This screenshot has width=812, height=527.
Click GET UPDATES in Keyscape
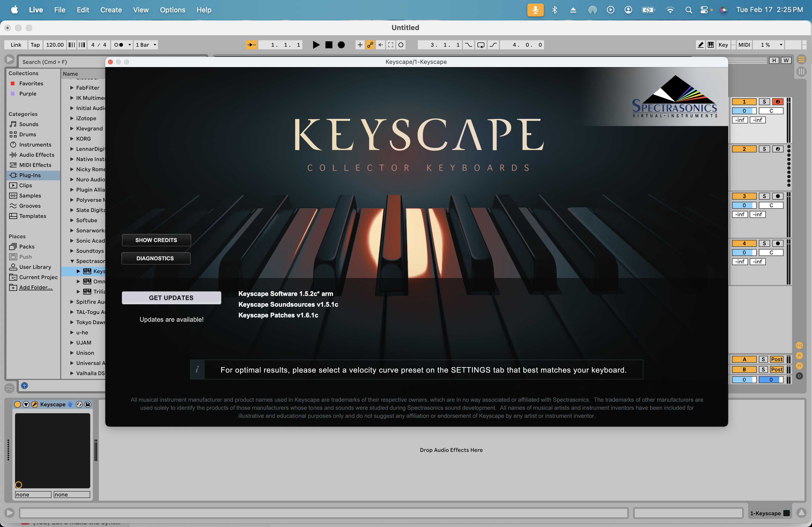[171, 297]
